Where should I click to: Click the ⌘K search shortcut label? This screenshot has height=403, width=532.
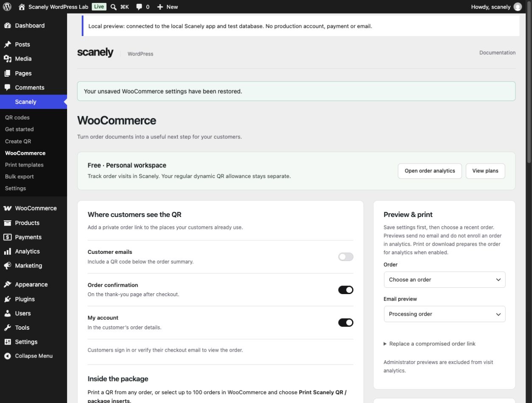pyautogui.click(x=124, y=7)
